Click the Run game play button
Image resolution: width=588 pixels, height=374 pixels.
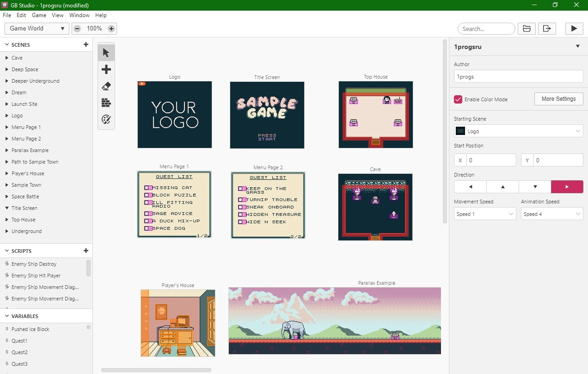[x=574, y=29]
